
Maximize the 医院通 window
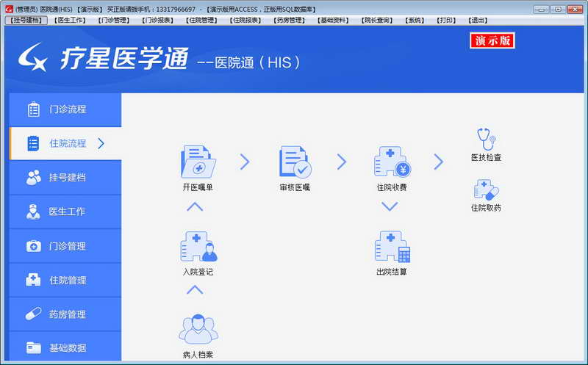coord(558,9)
